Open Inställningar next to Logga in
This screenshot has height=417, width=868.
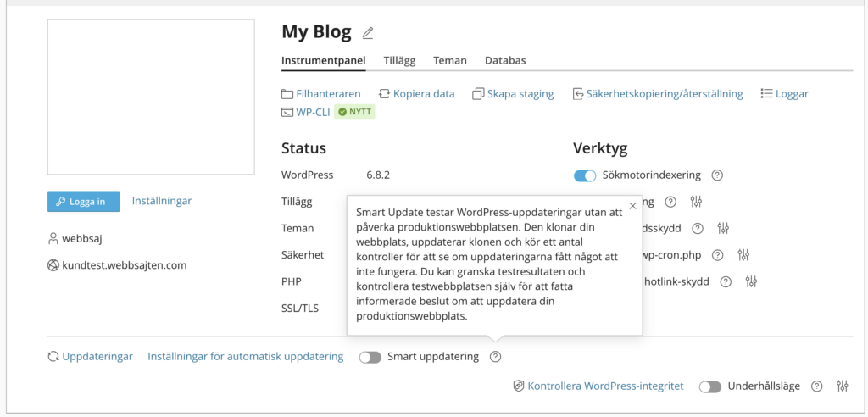(x=162, y=201)
